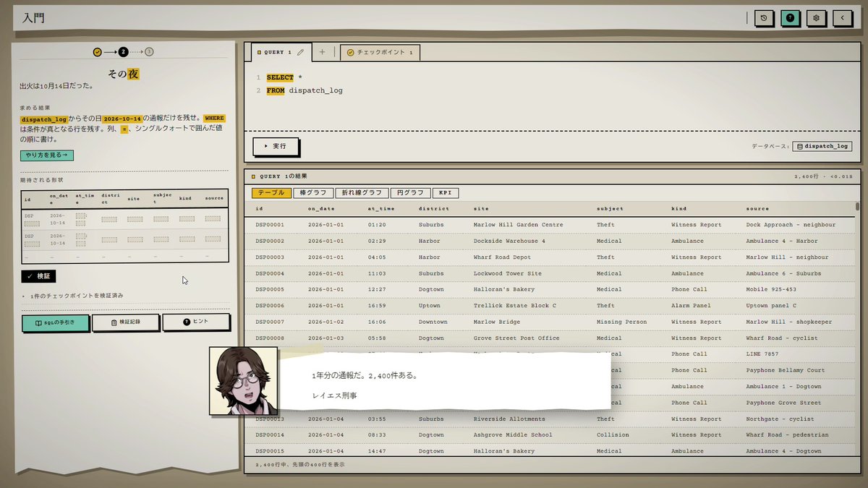
Task: Open the ヒント hint button
Action: coord(196,322)
